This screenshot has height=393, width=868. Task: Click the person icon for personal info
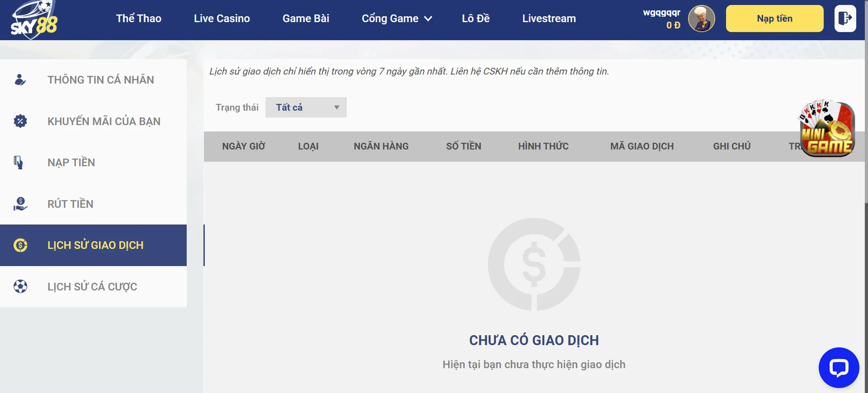click(x=20, y=80)
